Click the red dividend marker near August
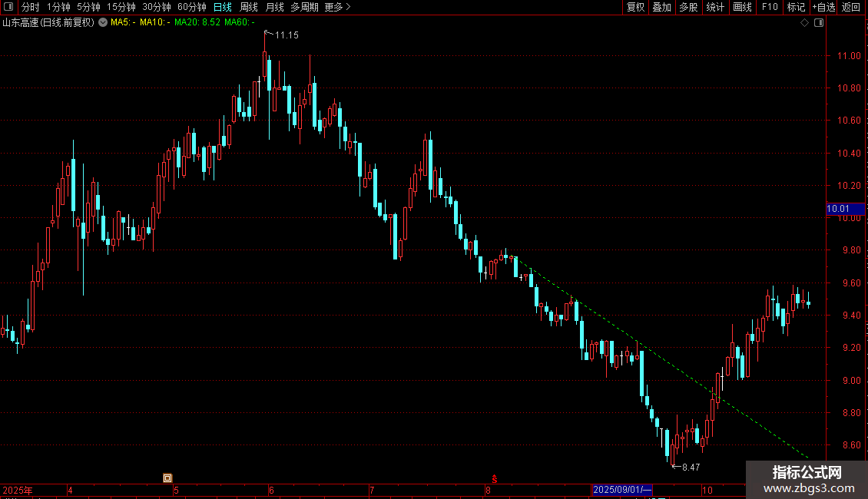 [495, 479]
